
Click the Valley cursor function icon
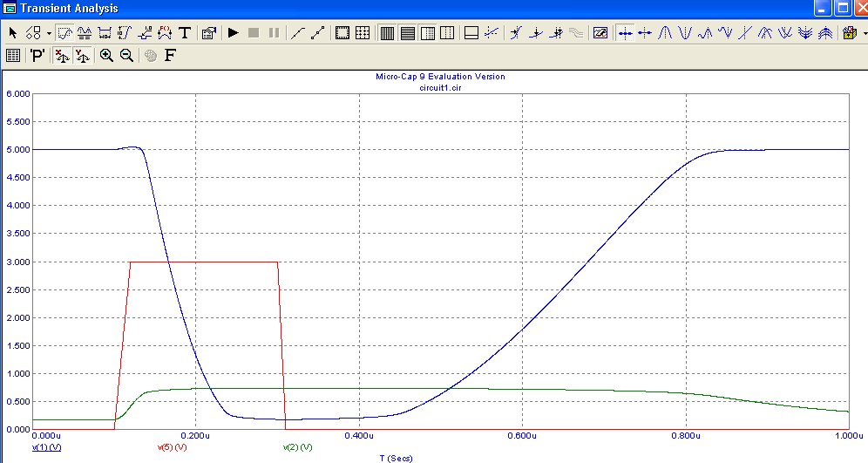685,33
